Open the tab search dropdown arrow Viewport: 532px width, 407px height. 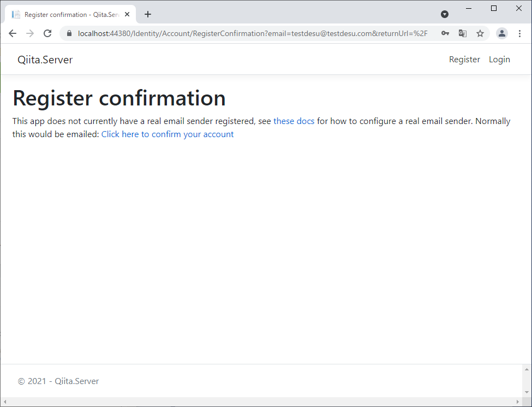445,14
